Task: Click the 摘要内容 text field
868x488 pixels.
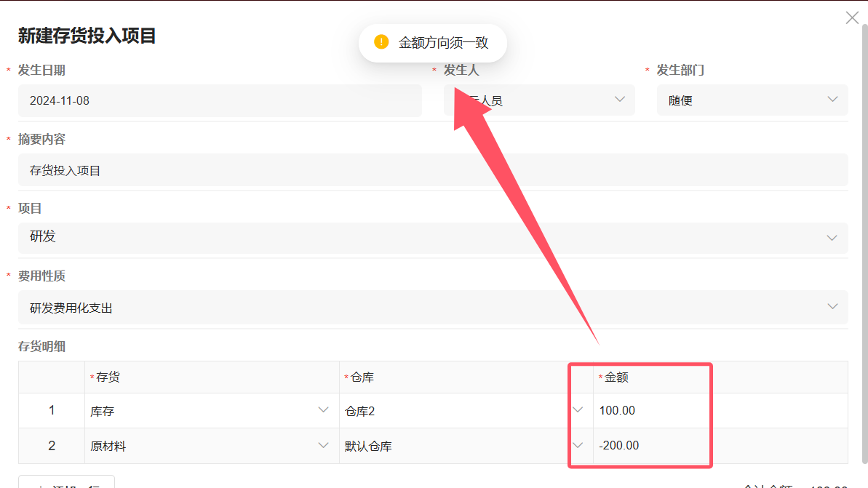Action: pos(432,170)
